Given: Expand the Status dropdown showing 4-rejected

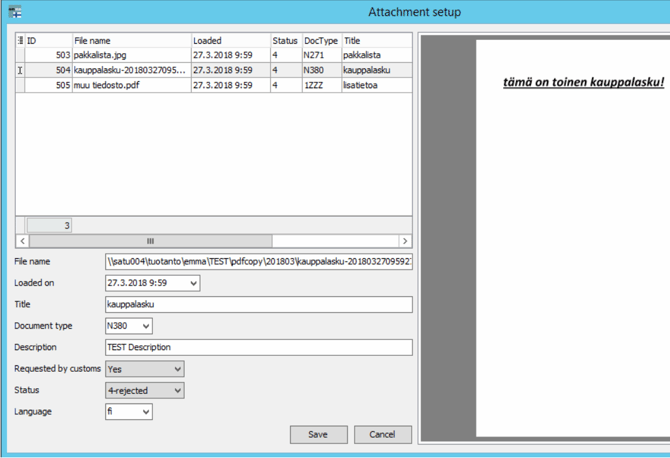Looking at the screenshot, I should click(x=177, y=390).
